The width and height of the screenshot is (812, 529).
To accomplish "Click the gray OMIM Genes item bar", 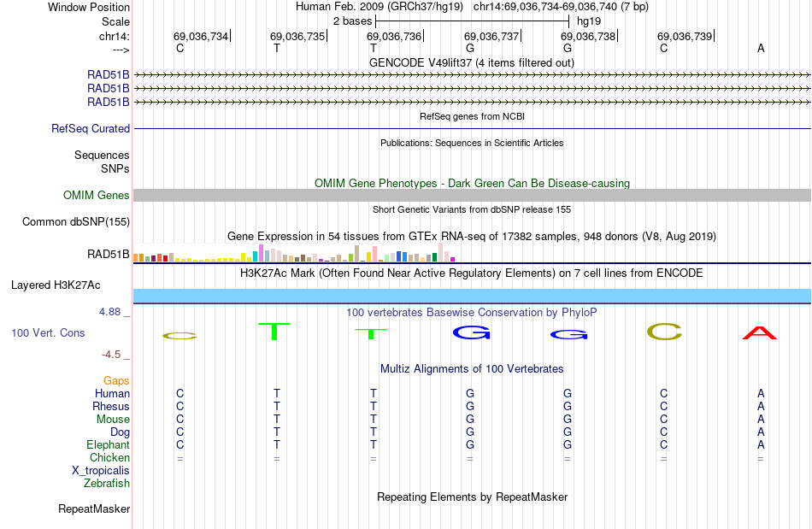I will [472, 195].
